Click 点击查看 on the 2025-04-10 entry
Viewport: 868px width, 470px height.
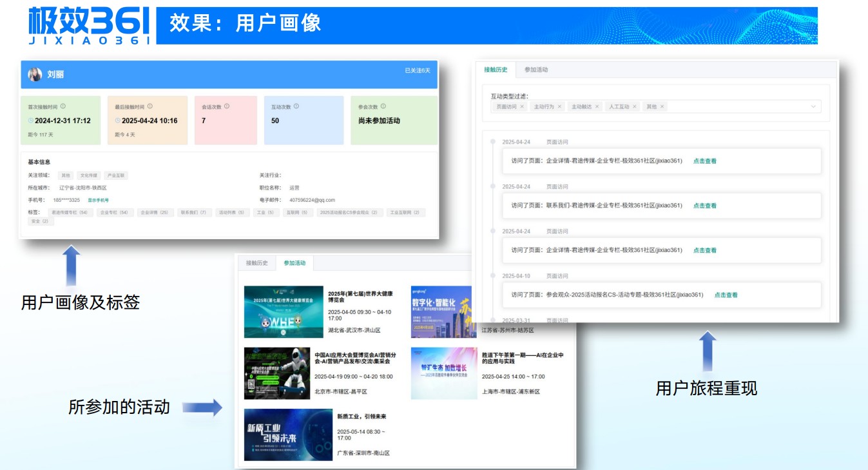click(725, 295)
